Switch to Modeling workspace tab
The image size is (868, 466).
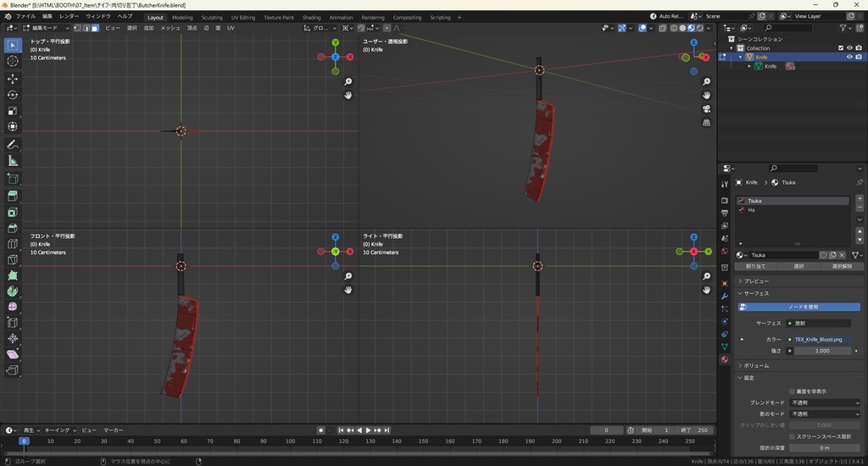182,18
